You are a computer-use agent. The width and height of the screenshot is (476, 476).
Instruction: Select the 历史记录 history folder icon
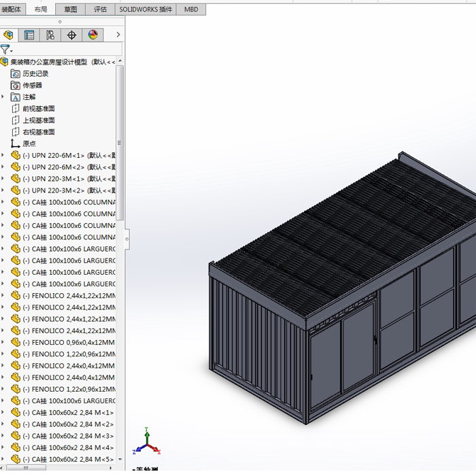pyautogui.click(x=16, y=73)
